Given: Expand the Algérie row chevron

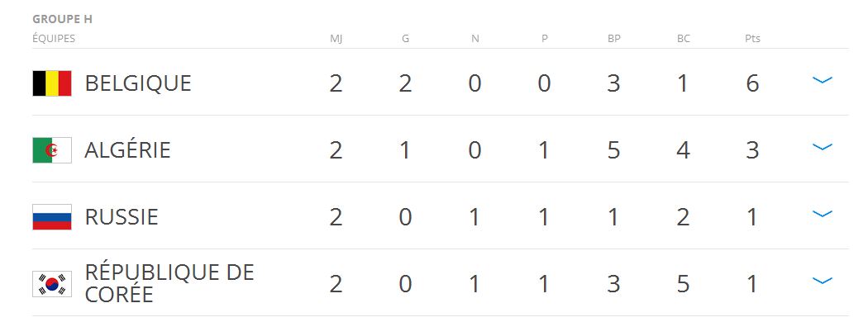Looking at the screenshot, I should tap(822, 147).
